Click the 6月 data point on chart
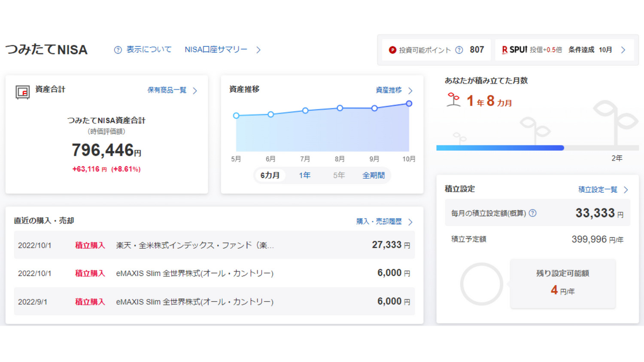This screenshot has width=644, height=362. (x=271, y=114)
